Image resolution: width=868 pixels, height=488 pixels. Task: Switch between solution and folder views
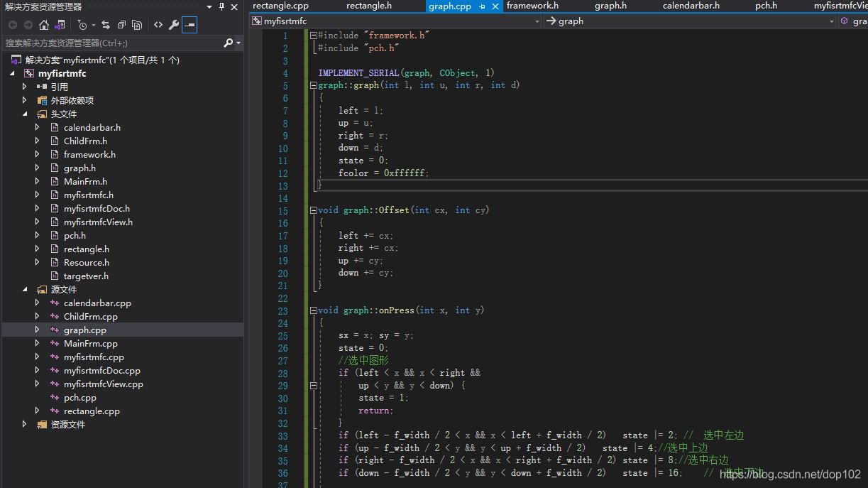coord(60,25)
